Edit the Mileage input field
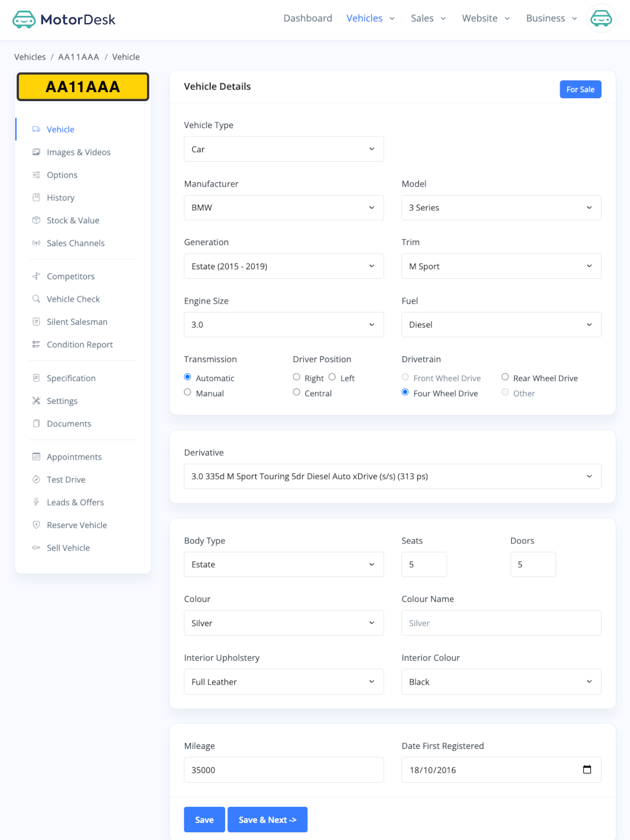Image resolution: width=630 pixels, height=840 pixels. [283, 770]
